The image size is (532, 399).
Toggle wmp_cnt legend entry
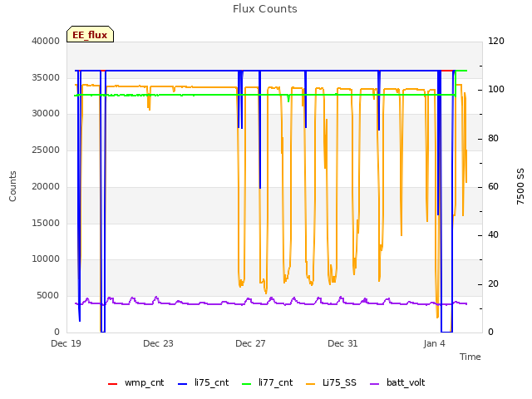pos(135,382)
